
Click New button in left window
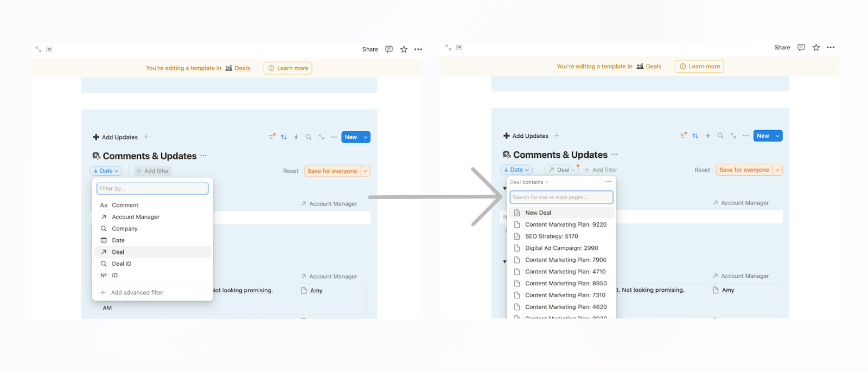(x=351, y=137)
